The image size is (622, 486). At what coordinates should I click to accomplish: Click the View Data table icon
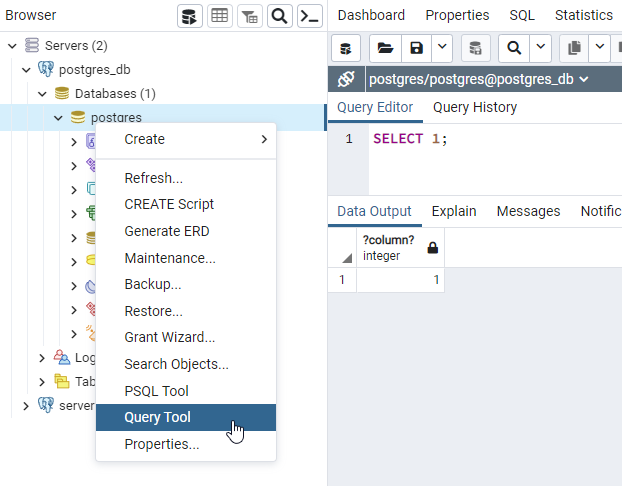click(x=220, y=16)
